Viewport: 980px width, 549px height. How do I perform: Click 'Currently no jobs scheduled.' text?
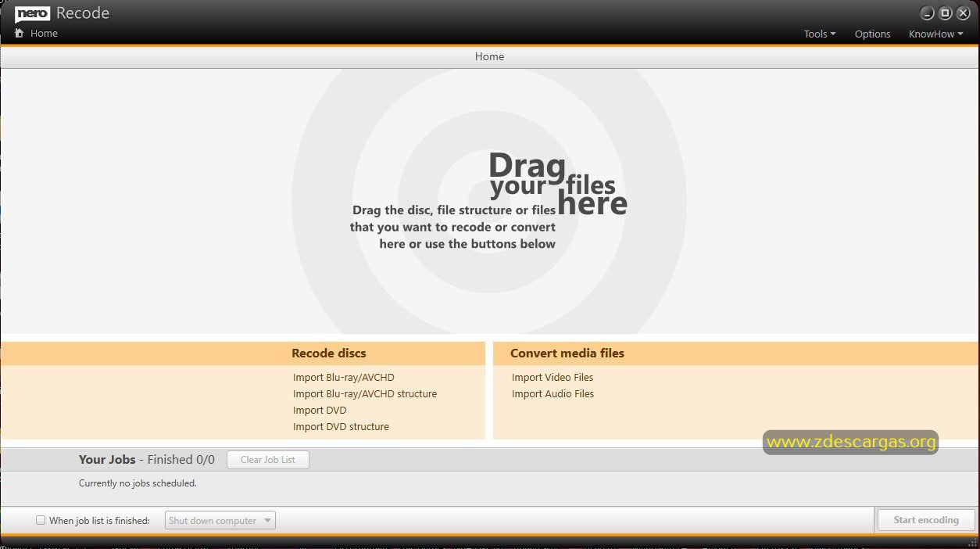138,483
